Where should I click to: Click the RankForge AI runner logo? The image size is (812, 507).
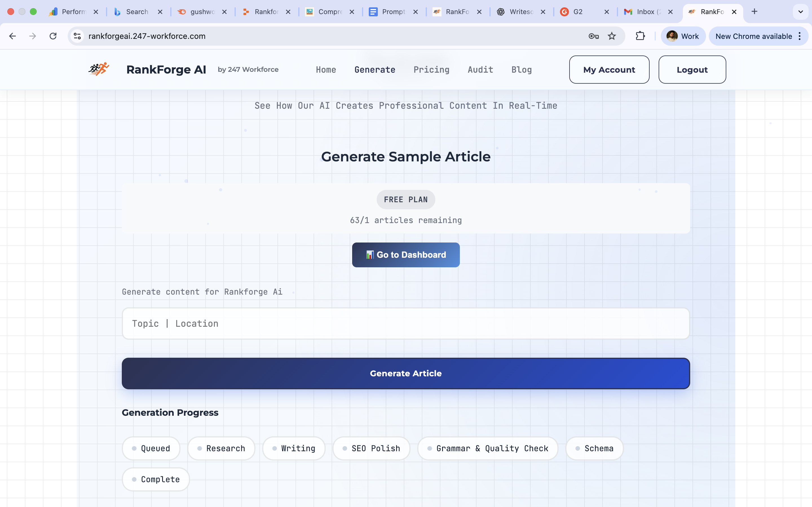pos(99,69)
